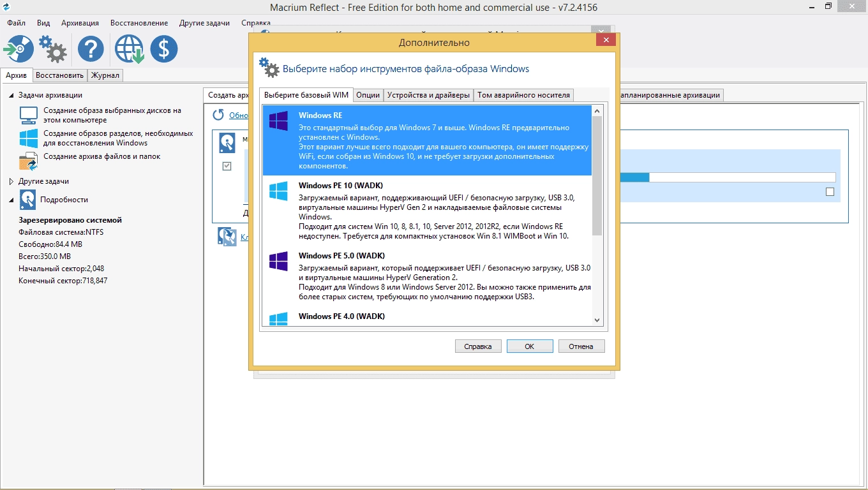The width and height of the screenshot is (868, 490).
Task: Collapse the Подробности section
Action: click(11, 200)
